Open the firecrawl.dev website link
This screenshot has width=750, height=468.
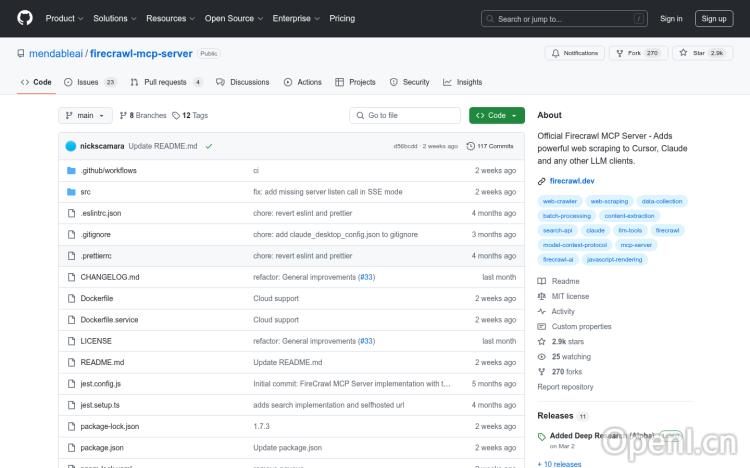(572, 181)
